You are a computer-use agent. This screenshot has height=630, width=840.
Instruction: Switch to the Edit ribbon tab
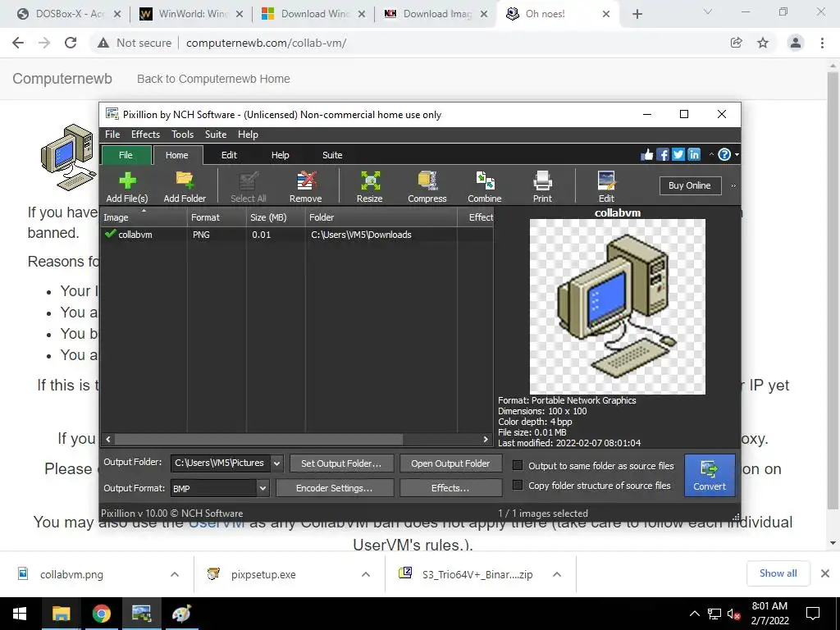click(229, 155)
